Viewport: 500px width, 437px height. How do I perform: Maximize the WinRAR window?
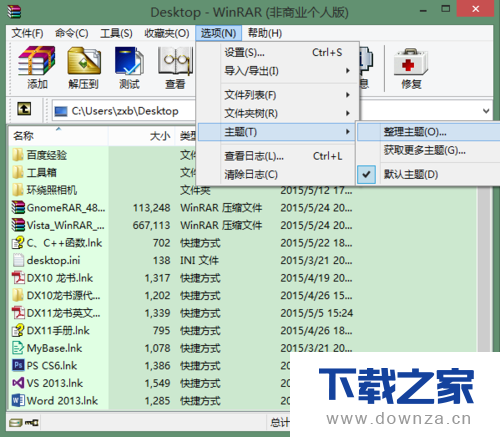coord(446,9)
